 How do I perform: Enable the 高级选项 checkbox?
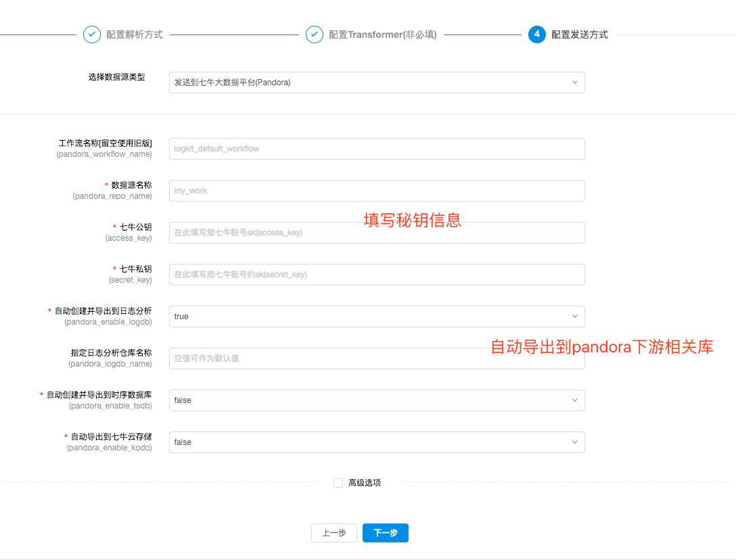[x=338, y=482]
